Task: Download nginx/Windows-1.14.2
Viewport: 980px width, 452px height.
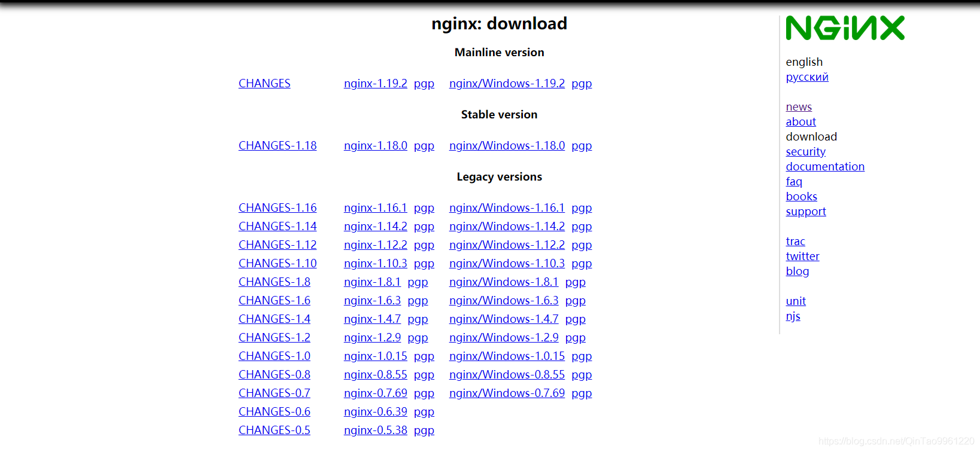Action: click(507, 227)
